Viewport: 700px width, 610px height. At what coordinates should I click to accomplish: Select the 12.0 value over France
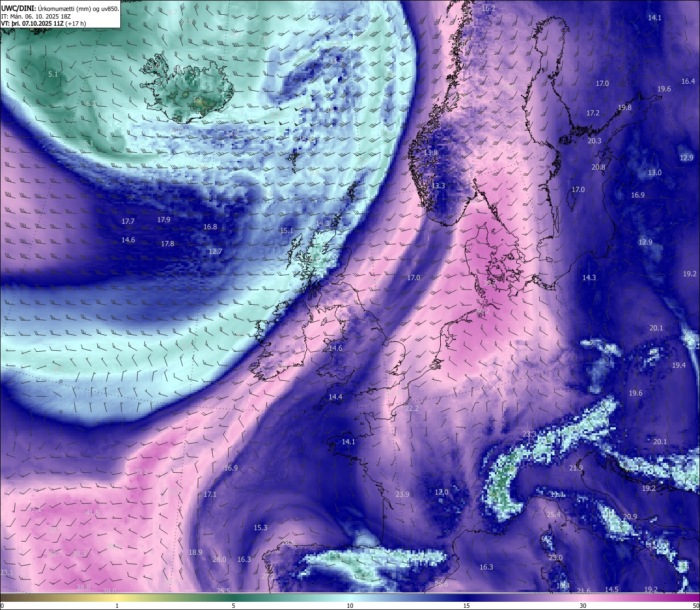(x=441, y=492)
